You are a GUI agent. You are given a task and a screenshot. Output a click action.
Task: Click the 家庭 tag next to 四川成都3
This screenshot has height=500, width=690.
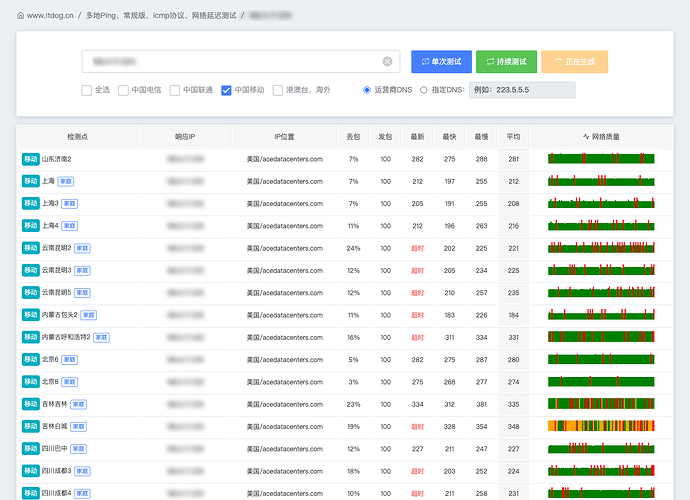tap(82, 471)
